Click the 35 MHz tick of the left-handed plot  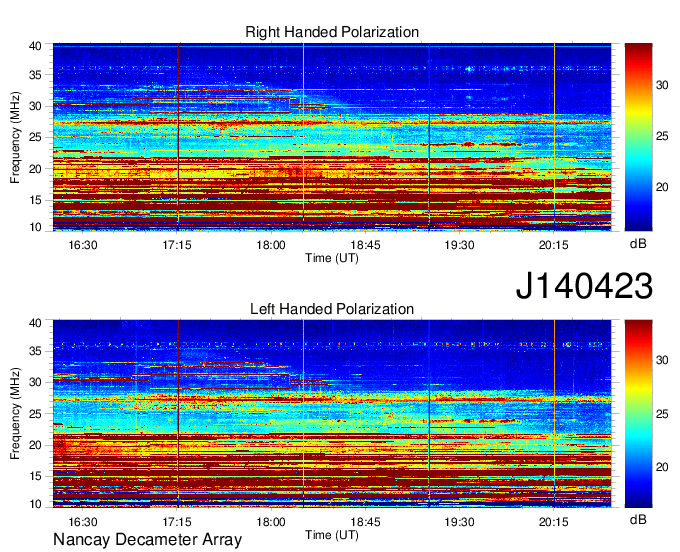(x=35, y=351)
